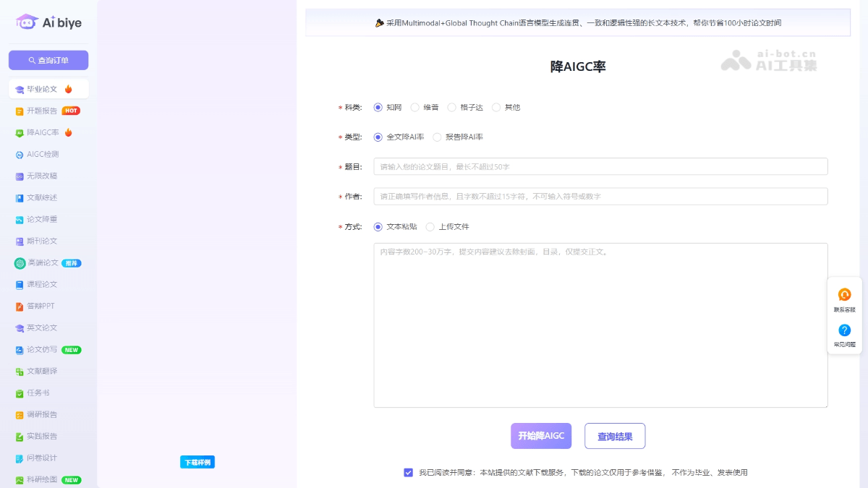Click the 无限改稿 infinity icon

20,176
